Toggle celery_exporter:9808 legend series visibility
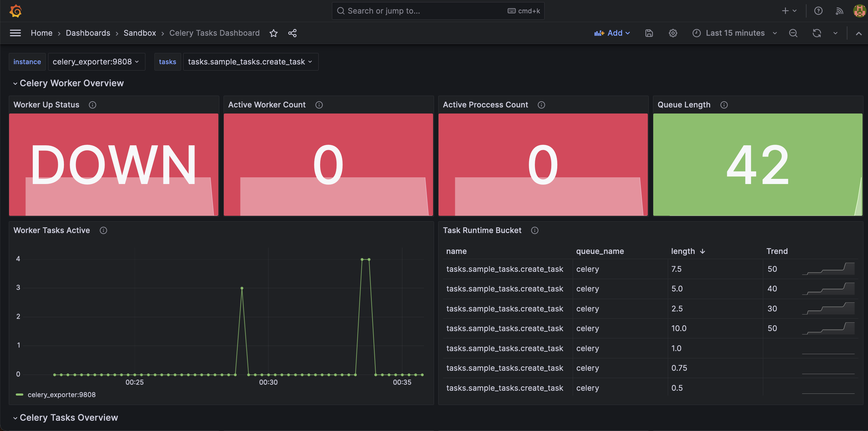Viewport: 868px width, 431px height. (61, 395)
